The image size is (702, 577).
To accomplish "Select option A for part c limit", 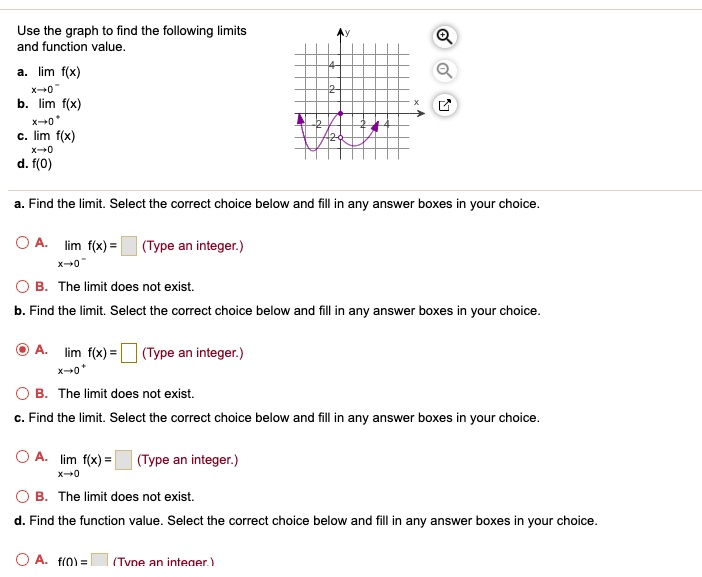I will (23, 457).
